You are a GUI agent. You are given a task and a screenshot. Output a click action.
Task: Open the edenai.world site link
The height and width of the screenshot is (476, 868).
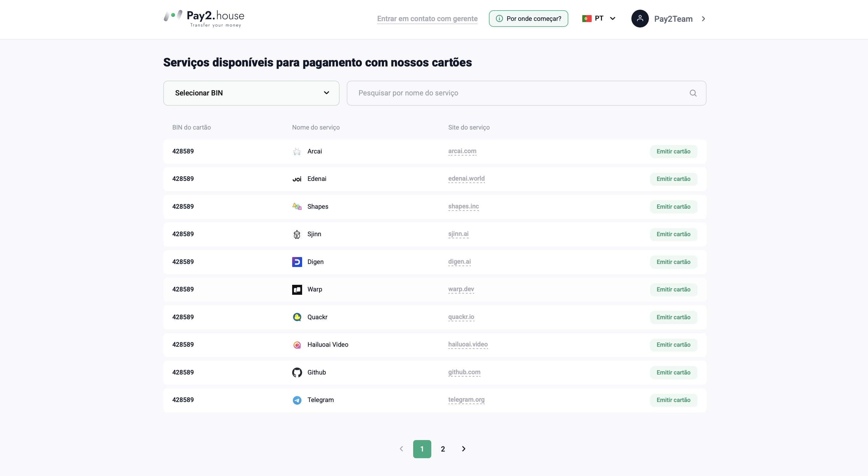tap(466, 179)
